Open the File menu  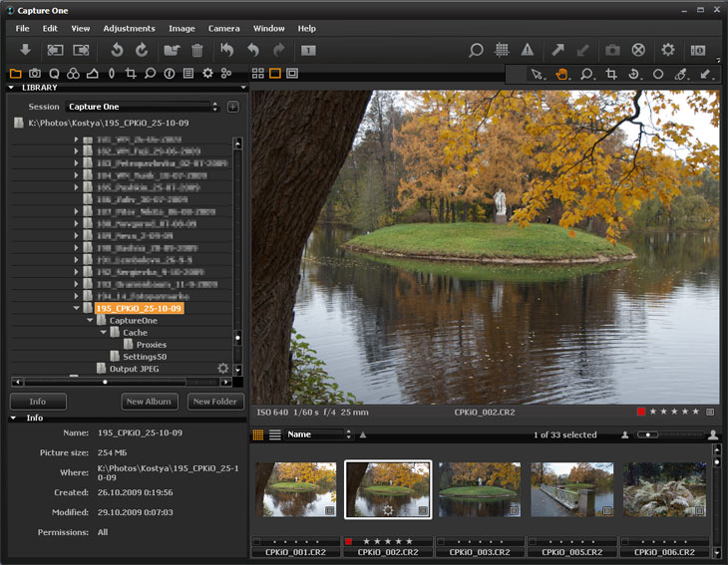coord(22,28)
